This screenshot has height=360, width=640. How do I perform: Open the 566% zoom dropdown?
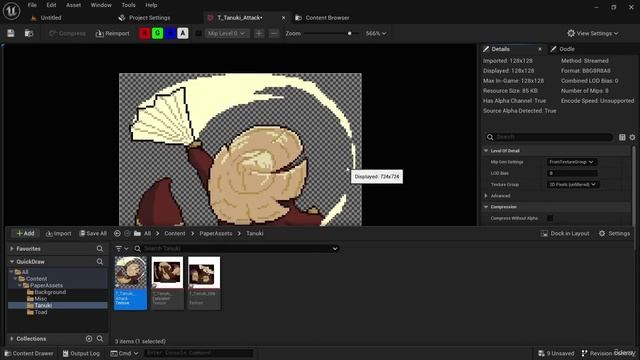(376, 33)
